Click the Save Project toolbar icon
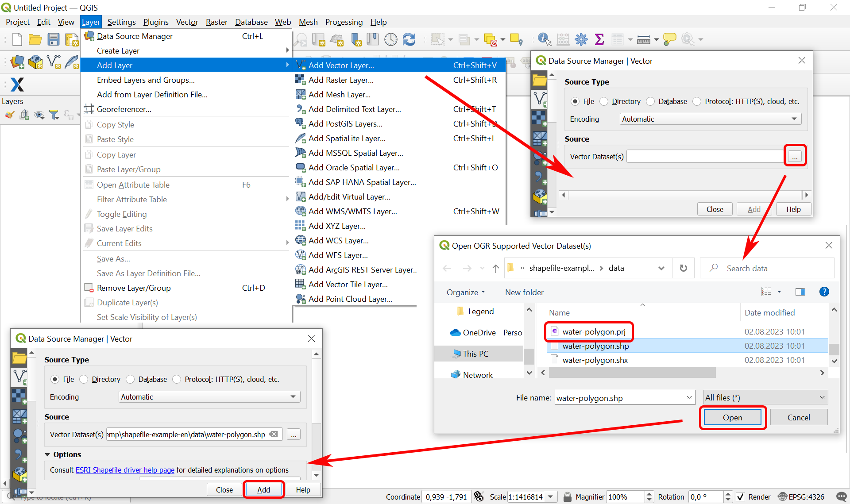This screenshot has height=504, width=850. [54, 39]
